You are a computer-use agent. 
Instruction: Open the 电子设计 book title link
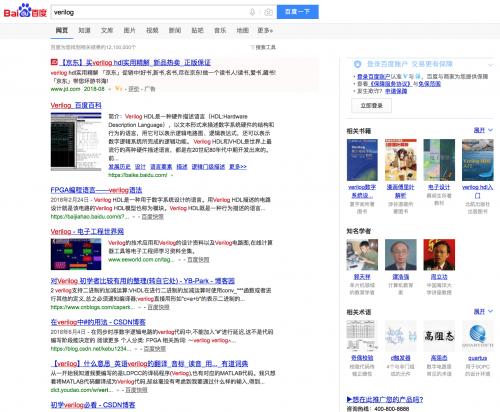[439, 187]
